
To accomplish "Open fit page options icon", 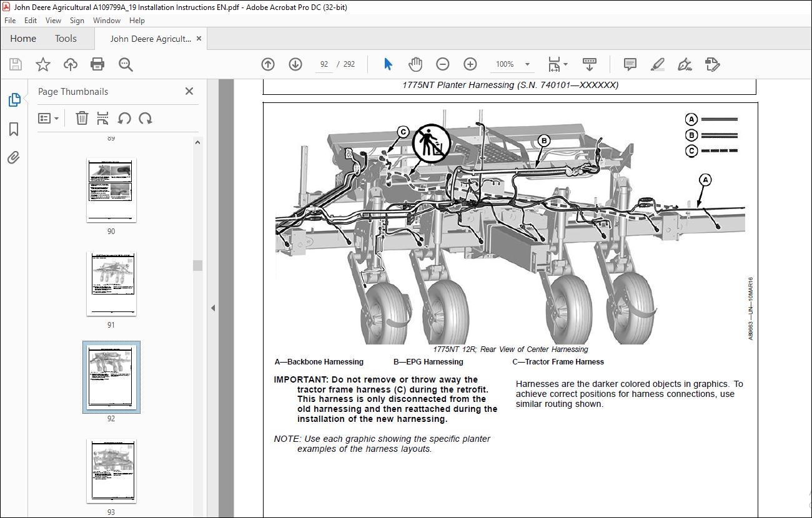I will click(x=554, y=64).
